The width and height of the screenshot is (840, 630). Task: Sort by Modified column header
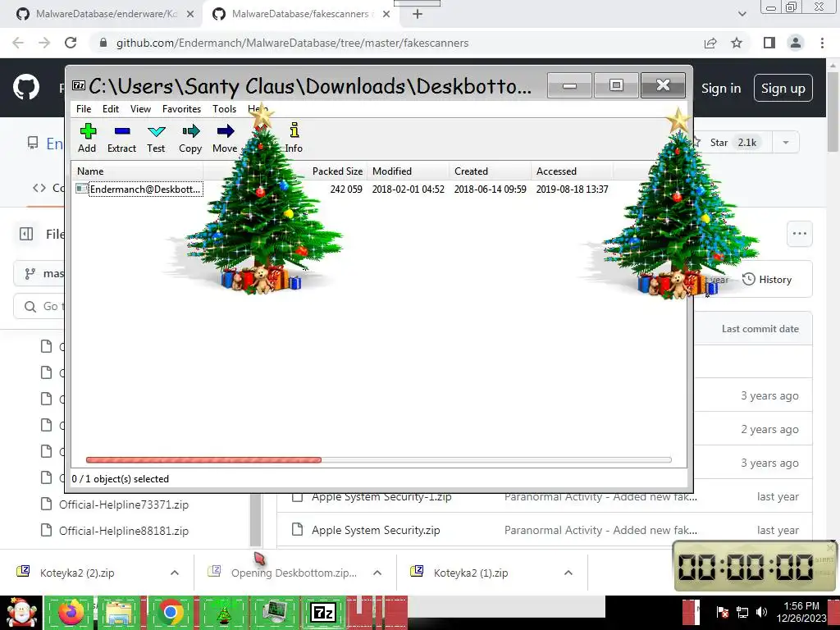coord(409,171)
